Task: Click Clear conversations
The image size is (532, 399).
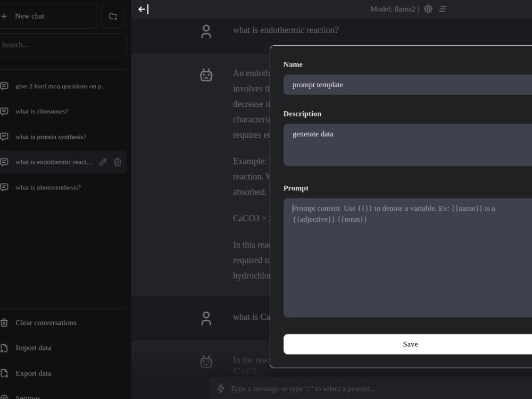Action: pos(46,323)
